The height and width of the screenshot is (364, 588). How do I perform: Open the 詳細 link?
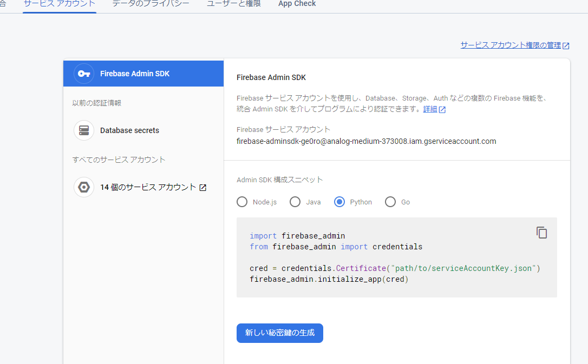(430, 109)
